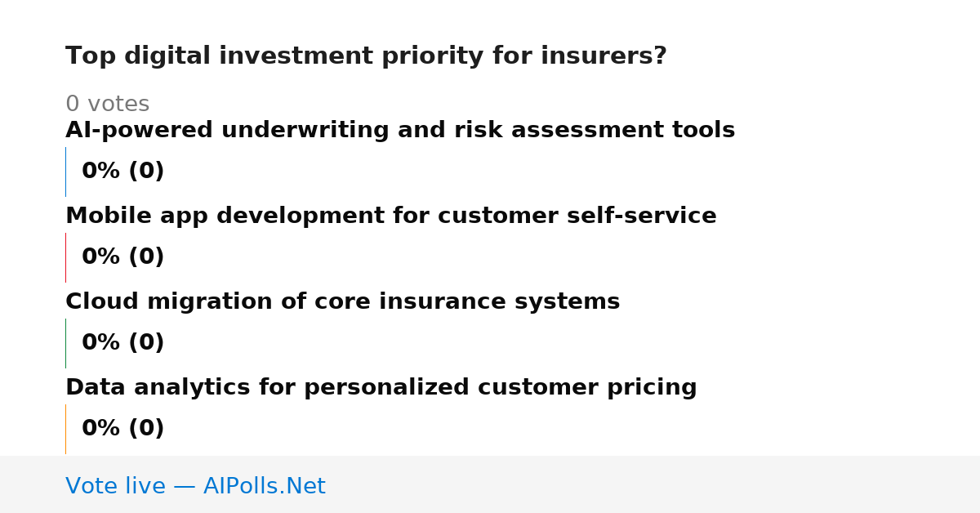Click 0% (0) result under Mobile app development
This screenshot has height=513, width=980.
coord(123,257)
